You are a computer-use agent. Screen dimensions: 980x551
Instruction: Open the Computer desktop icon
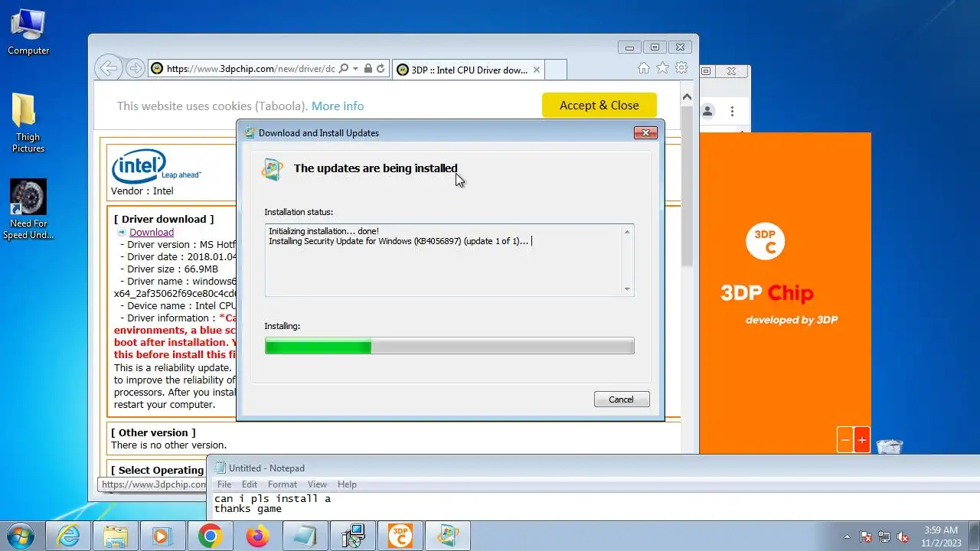pyautogui.click(x=28, y=32)
